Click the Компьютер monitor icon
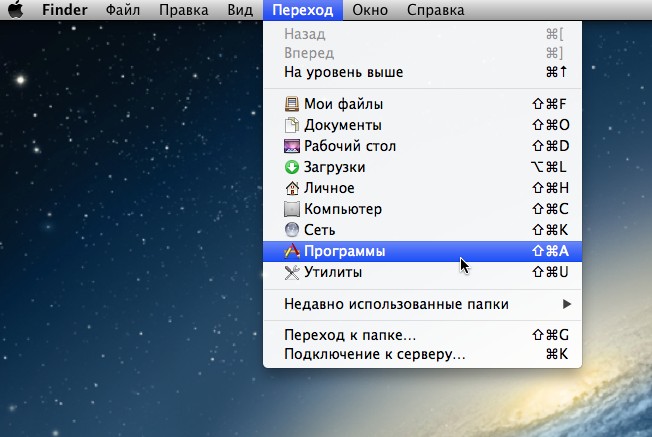The image size is (652, 437). (291, 209)
